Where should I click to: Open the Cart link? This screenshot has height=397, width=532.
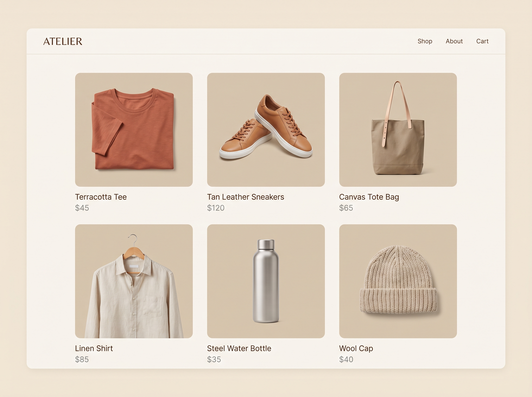(482, 41)
